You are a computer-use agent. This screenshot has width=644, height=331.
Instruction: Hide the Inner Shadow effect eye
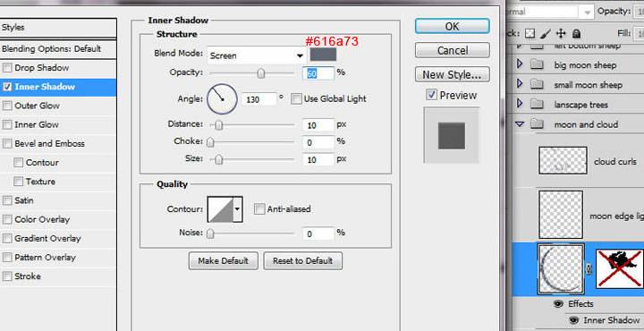[573, 320]
